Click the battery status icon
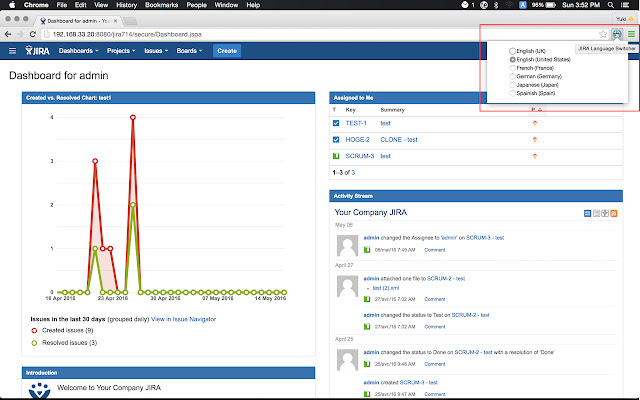 pos(551,5)
